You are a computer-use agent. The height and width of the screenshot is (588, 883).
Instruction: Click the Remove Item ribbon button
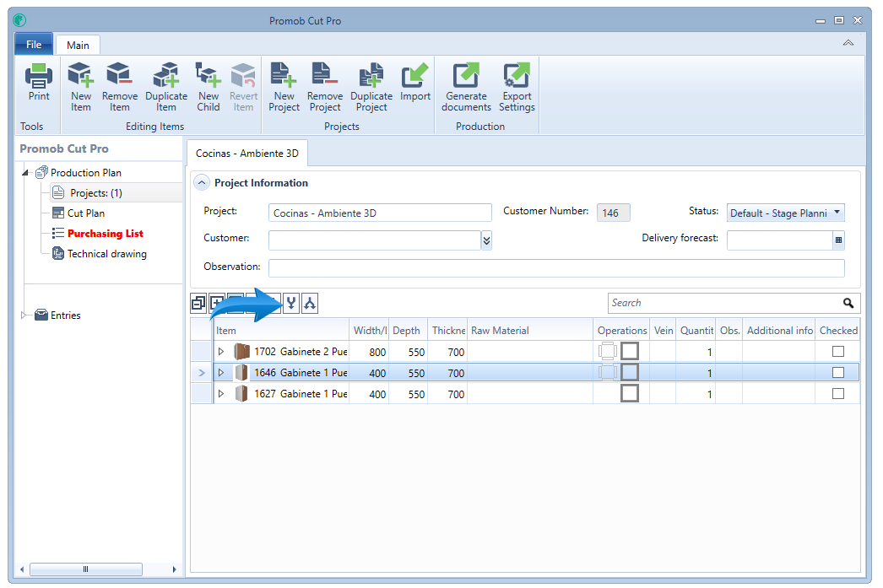(x=119, y=87)
